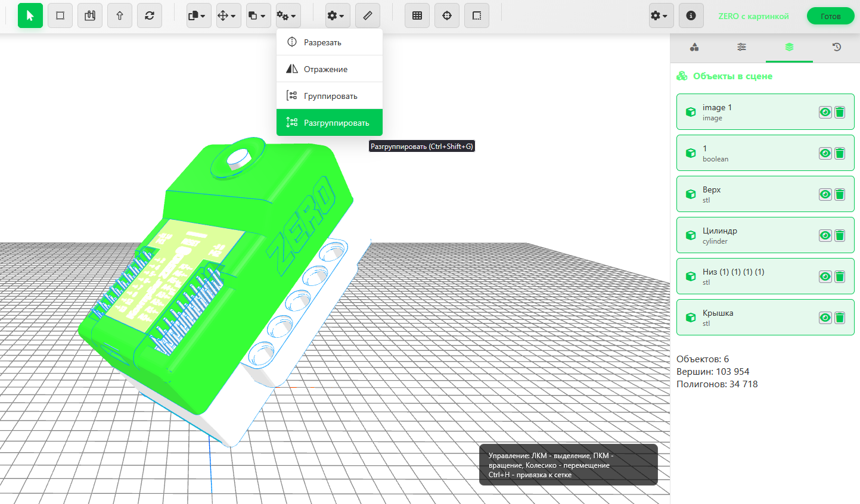Open the copy/duplicate dropdown
Image resolution: width=860 pixels, height=504 pixels.
tap(198, 15)
